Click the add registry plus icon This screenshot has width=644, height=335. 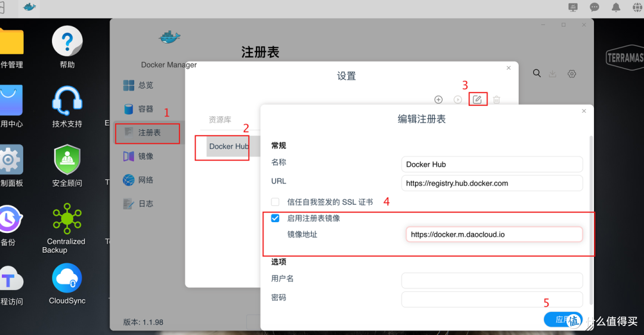438,100
